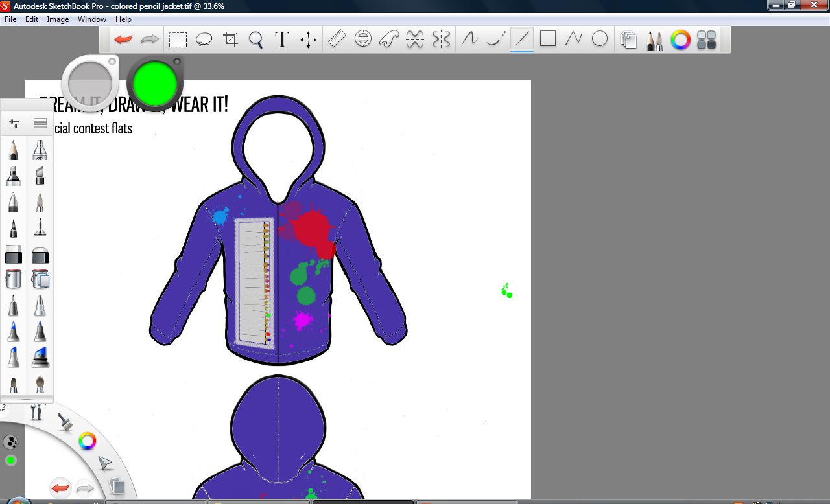Toggle the French Curve tool
Viewport: 830px width, 504px height.
(x=389, y=40)
